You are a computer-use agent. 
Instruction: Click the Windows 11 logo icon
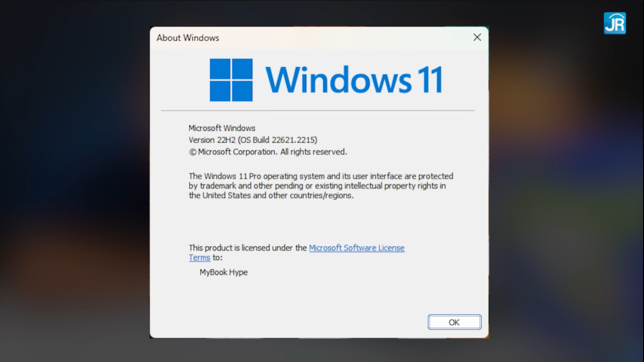(231, 80)
